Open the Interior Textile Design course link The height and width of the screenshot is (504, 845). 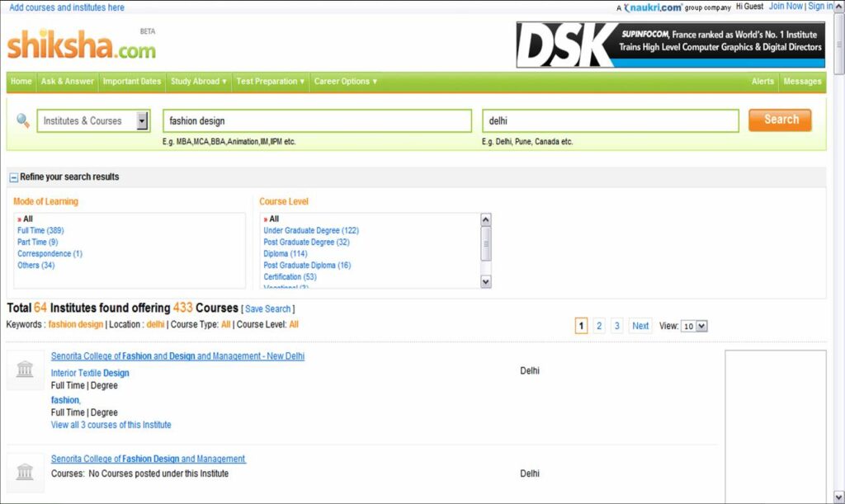click(90, 373)
